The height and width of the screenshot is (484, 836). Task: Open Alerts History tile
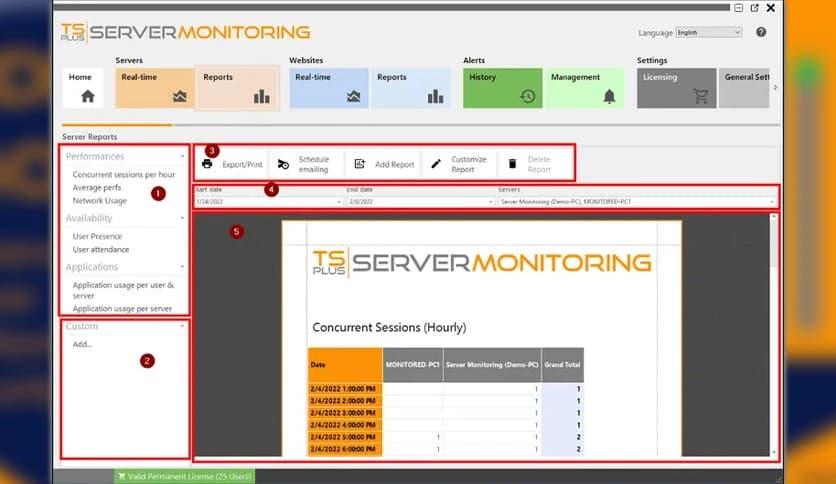click(502, 88)
